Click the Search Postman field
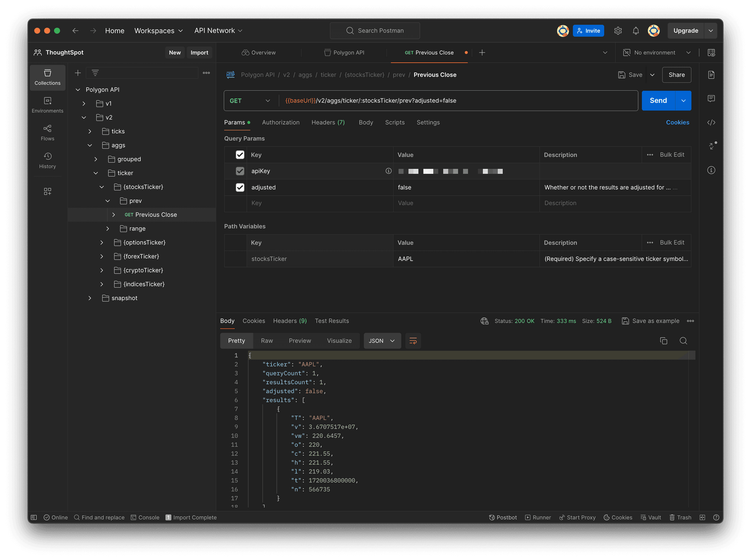Image resolution: width=751 pixels, height=560 pixels. 375,31
